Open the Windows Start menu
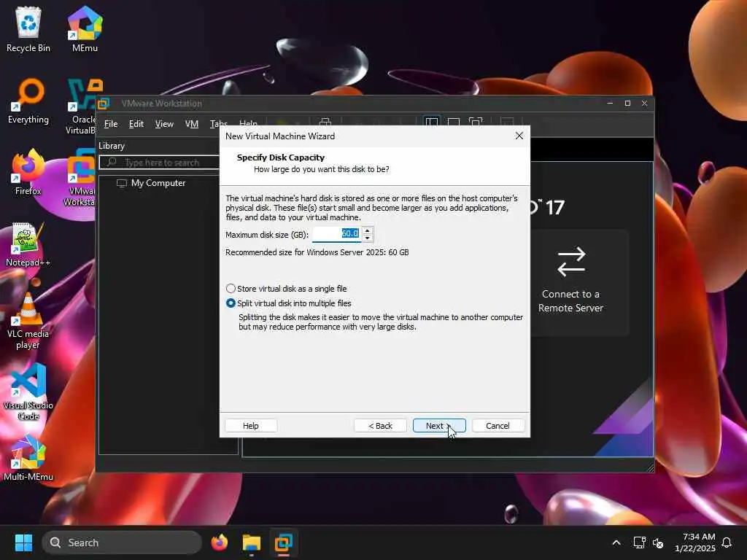 point(23,542)
